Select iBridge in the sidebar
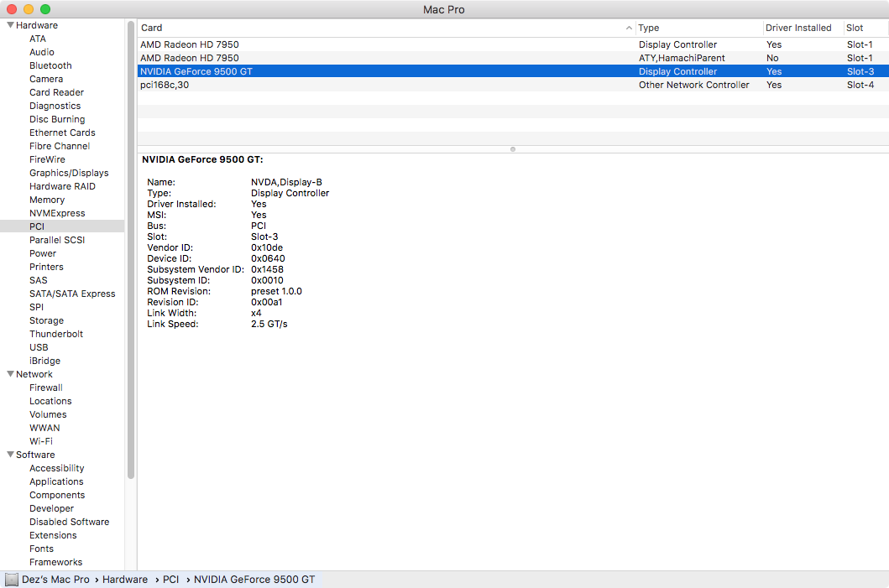Image resolution: width=889 pixels, height=588 pixels. [44, 361]
